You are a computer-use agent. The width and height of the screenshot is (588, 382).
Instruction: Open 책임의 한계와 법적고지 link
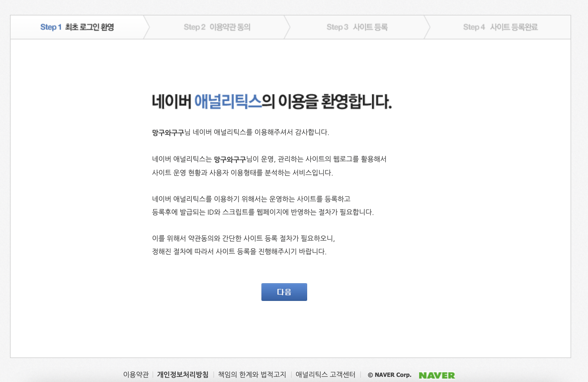(x=252, y=375)
